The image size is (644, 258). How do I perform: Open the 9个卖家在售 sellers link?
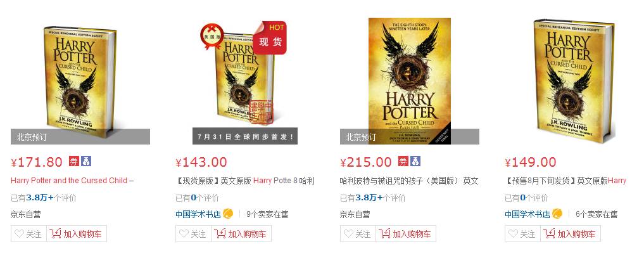(267, 214)
